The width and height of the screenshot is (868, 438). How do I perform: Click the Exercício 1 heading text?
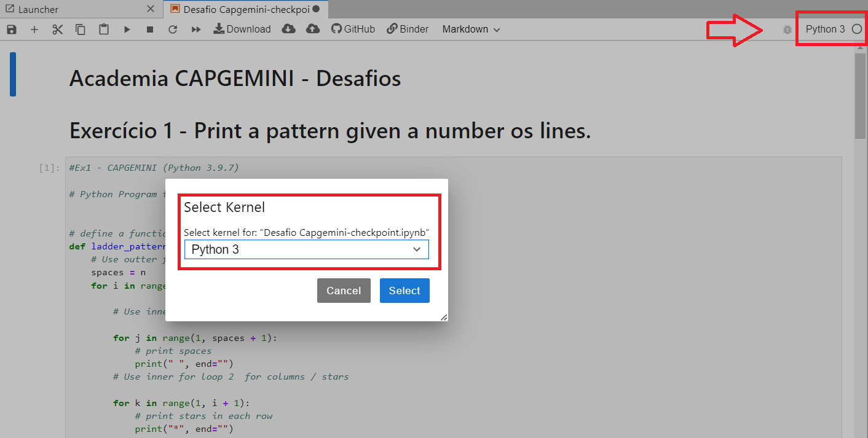[x=329, y=131]
